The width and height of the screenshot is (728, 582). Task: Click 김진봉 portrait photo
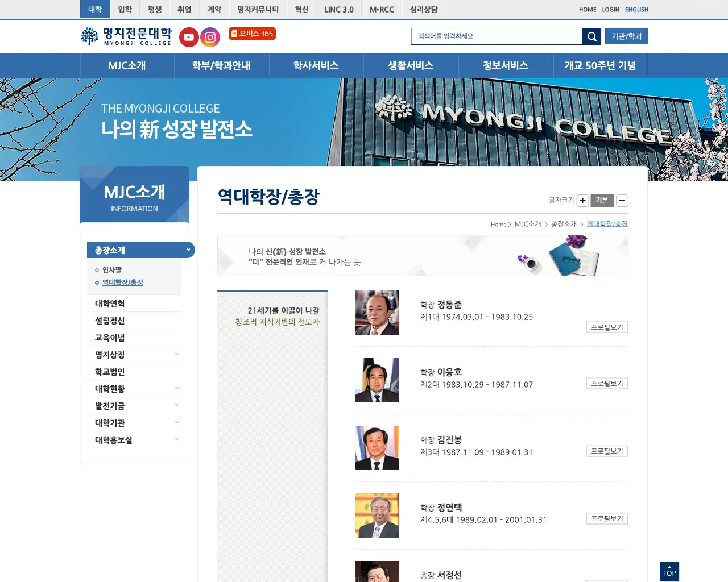click(377, 448)
